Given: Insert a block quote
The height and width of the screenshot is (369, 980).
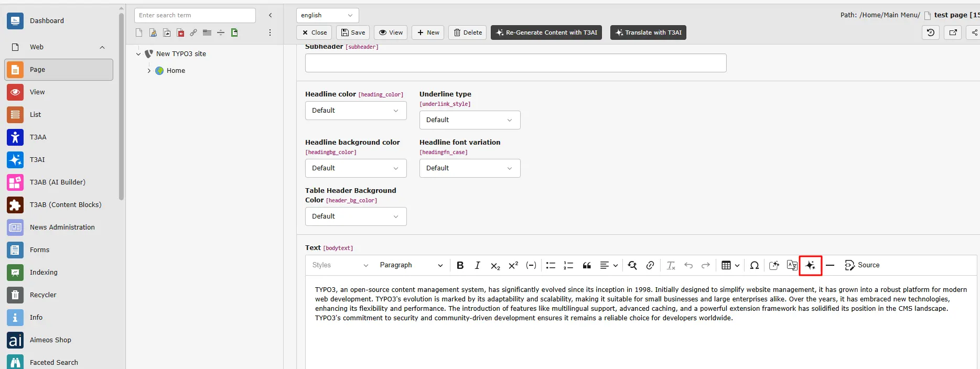Looking at the screenshot, I should point(587,265).
